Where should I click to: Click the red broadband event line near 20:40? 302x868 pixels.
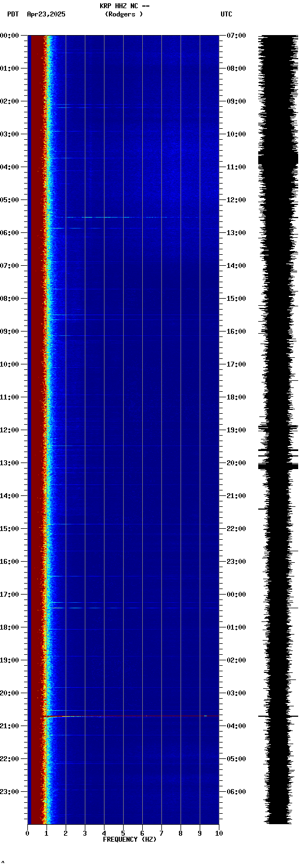pos(132,716)
